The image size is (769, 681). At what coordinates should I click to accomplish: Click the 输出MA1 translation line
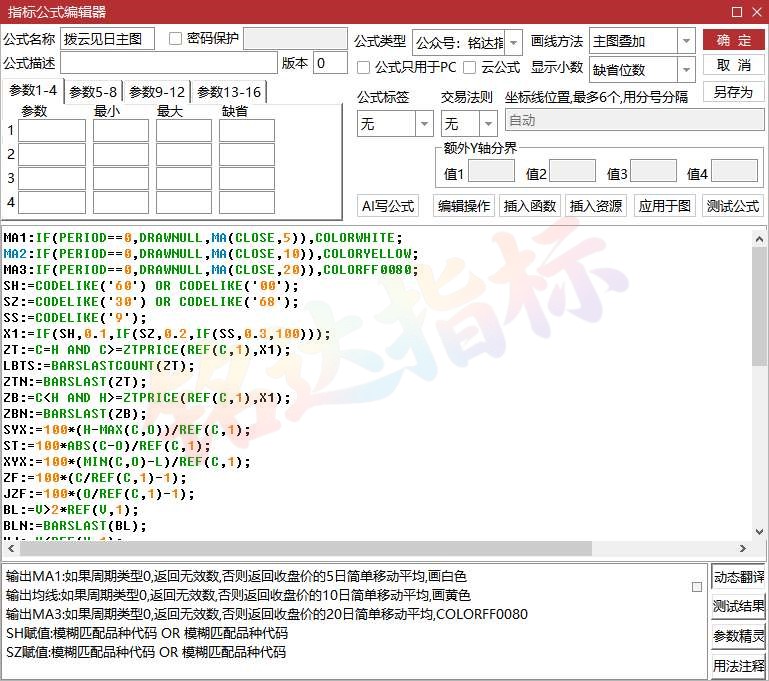click(236, 576)
